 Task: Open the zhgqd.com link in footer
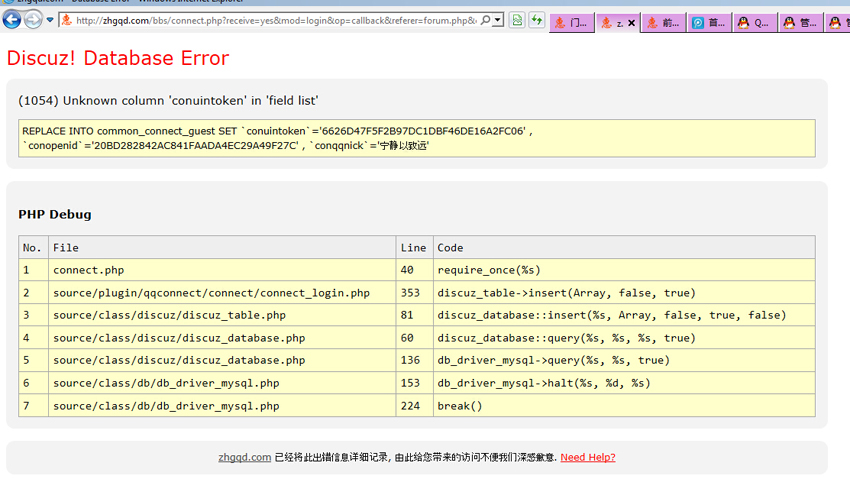(244, 457)
